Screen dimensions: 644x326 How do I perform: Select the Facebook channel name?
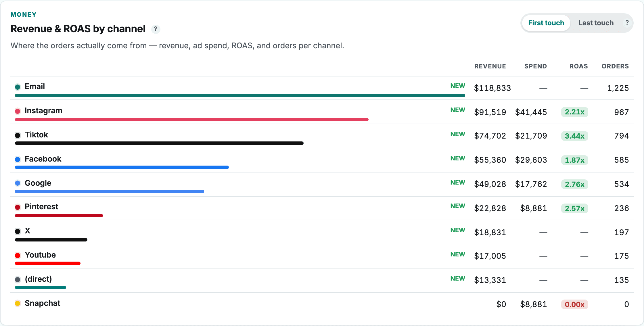[x=43, y=159]
